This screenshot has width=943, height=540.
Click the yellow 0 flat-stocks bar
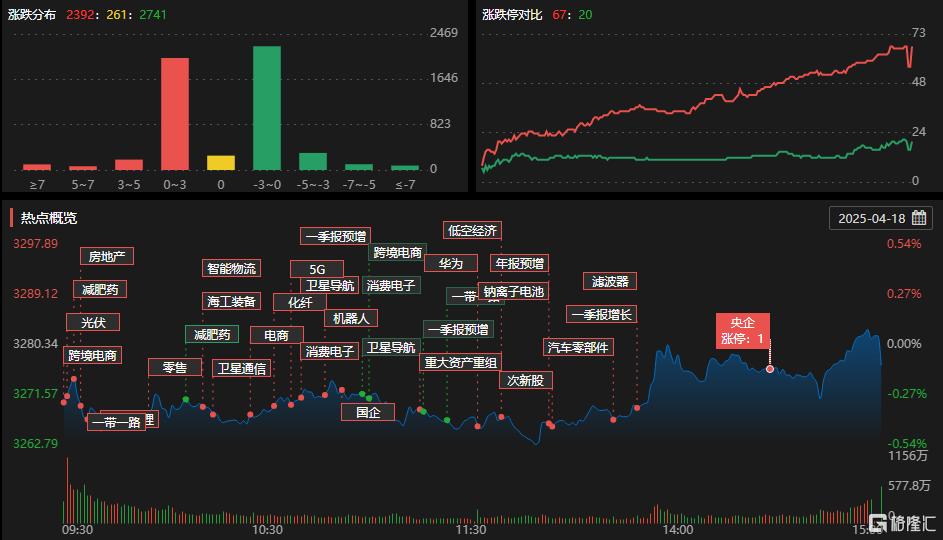pyautogui.click(x=221, y=162)
